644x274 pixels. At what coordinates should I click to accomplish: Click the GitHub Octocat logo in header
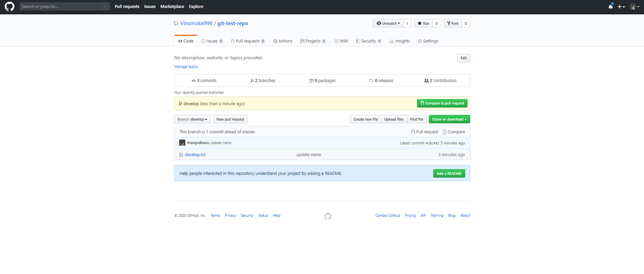coord(9,7)
